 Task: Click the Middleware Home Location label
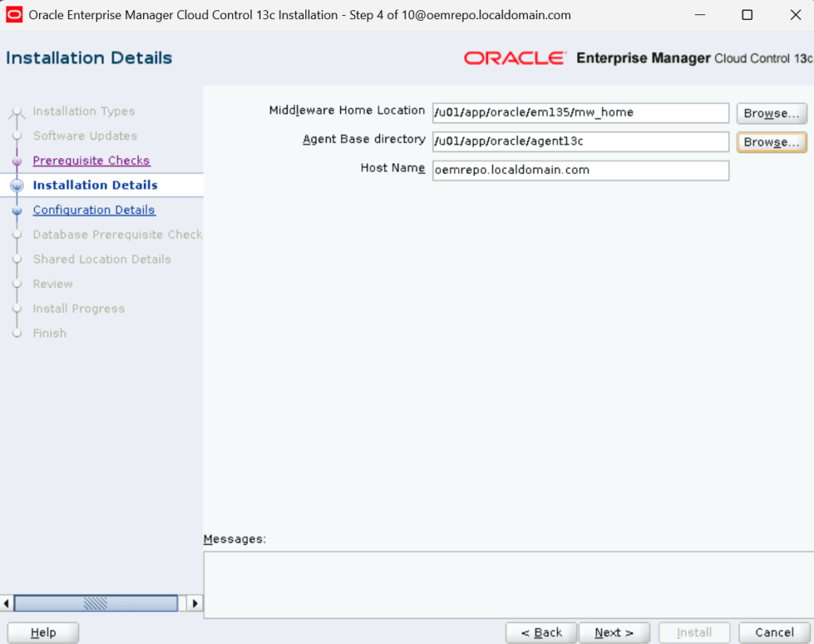(347, 110)
